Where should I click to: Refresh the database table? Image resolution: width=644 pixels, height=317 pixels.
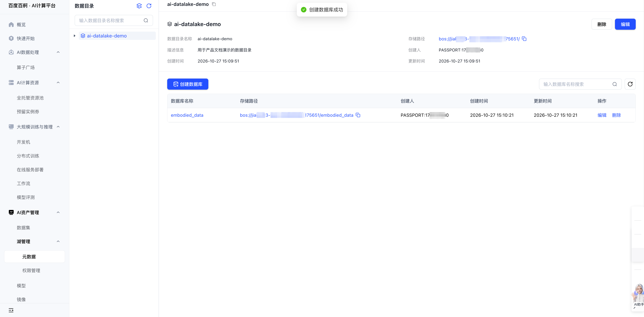(x=630, y=84)
